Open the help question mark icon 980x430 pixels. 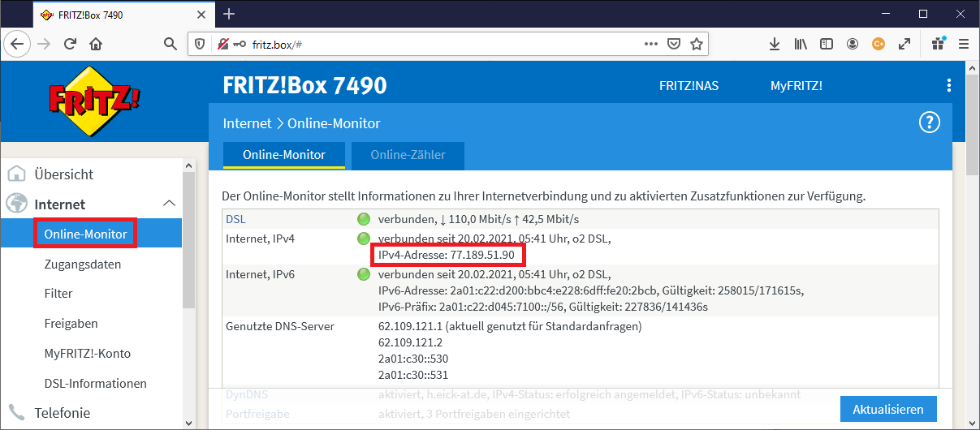[x=929, y=123]
